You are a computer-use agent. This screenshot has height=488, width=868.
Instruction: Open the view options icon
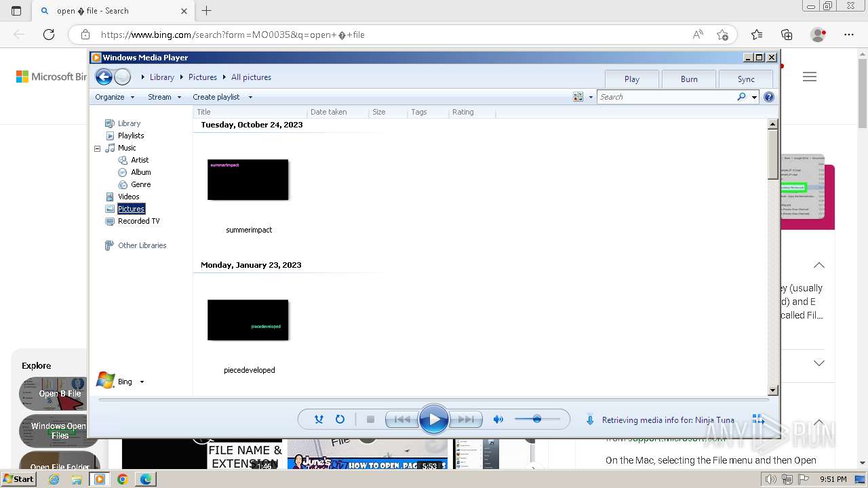coord(578,97)
